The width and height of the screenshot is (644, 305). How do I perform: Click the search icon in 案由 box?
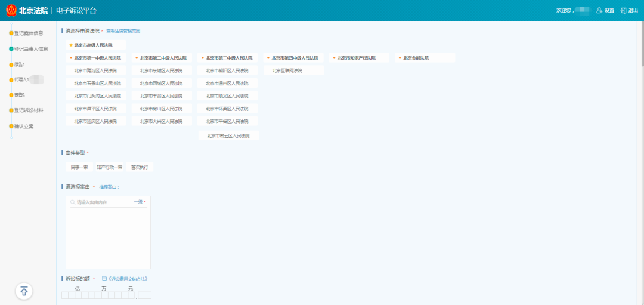(73, 202)
